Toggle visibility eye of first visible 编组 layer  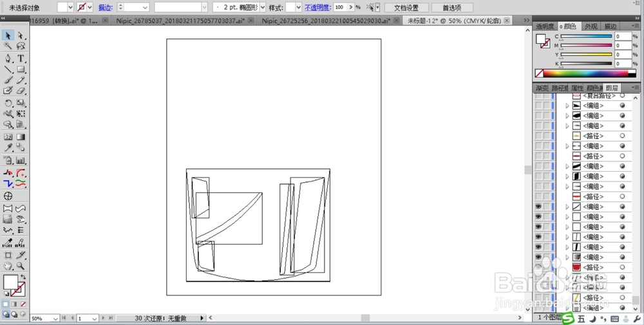coord(538,207)
